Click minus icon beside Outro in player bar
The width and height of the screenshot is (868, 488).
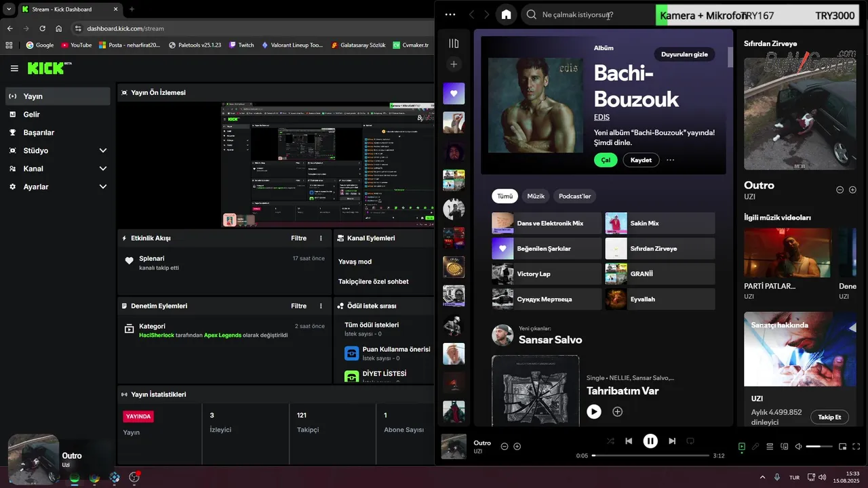[x=505, y=447]
